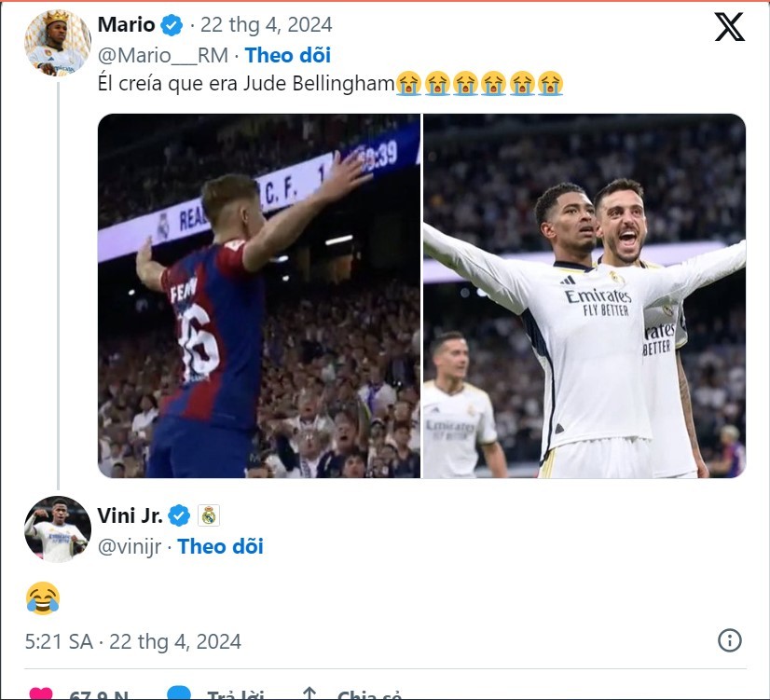Click the share arrow icon
Image resolution: width=770 pixels, height=700 pixels.
(x=309, y=693)
